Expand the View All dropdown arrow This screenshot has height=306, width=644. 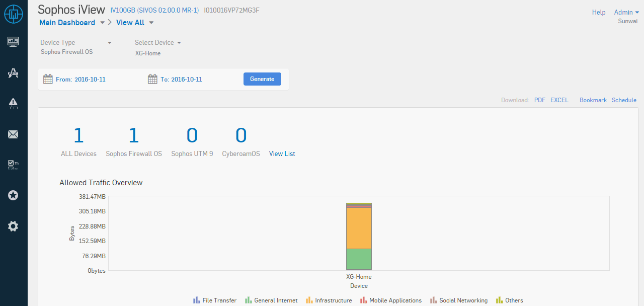point(151,23)
